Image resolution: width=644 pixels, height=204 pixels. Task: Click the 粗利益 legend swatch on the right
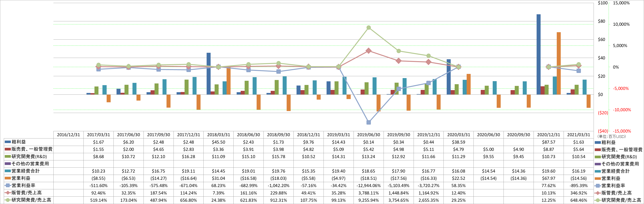point(598,142)
